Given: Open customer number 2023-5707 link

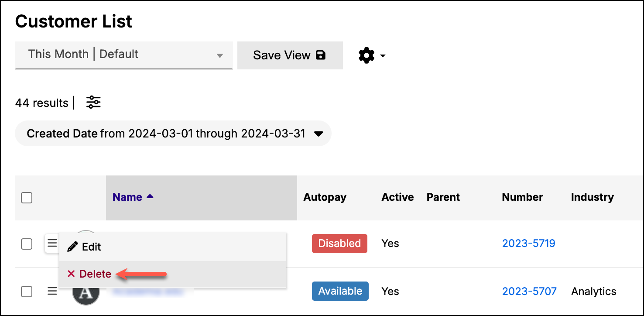Looking at the screenshot, I should click(529, 291).
